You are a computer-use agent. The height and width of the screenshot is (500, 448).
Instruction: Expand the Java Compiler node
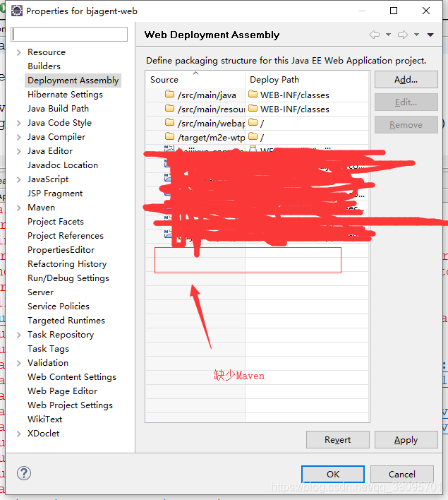(19, 137)
